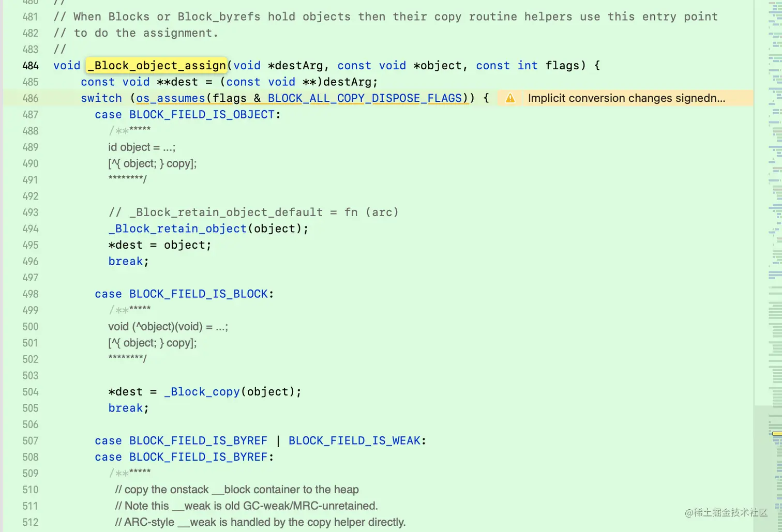
Task: Click 'const void **dest' declaration on line 485
Action: coord(139,82)
